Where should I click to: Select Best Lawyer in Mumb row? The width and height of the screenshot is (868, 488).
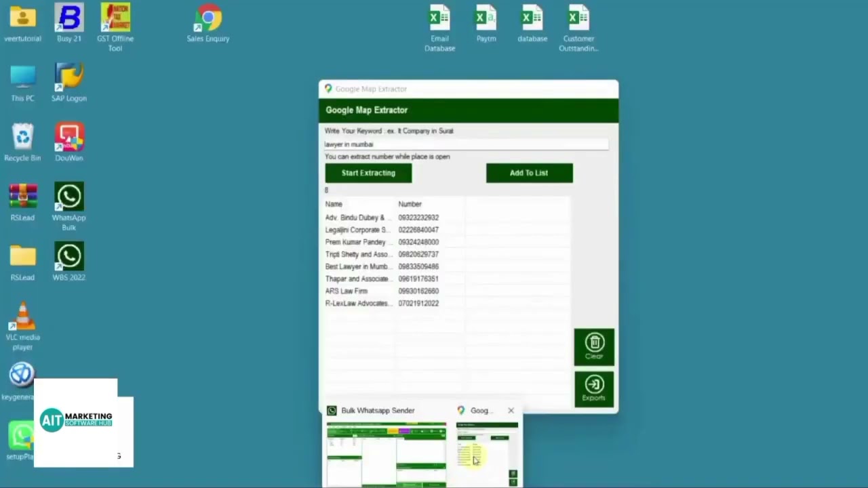coord(448,266)
